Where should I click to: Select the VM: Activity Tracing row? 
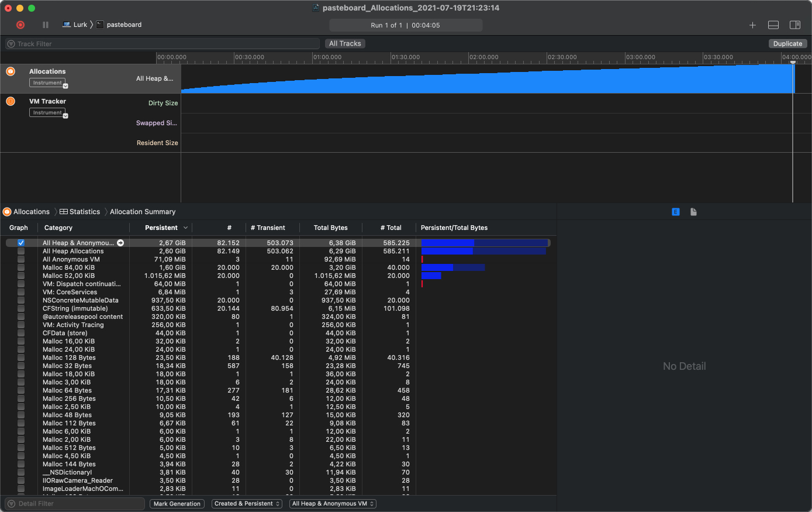click(278, 325)
